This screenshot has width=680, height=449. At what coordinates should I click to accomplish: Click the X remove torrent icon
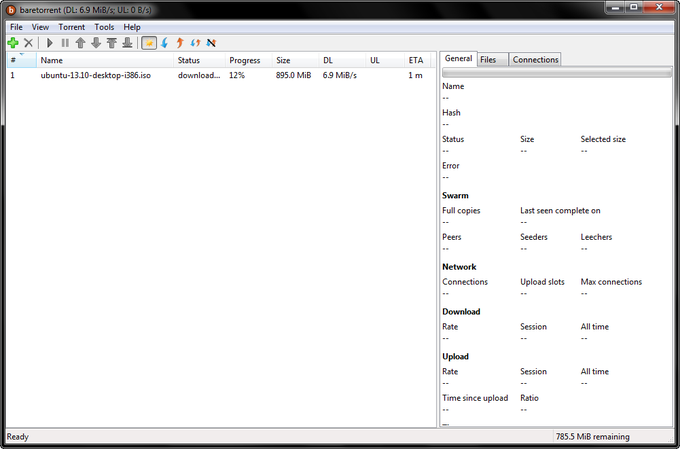coord(29,43)
